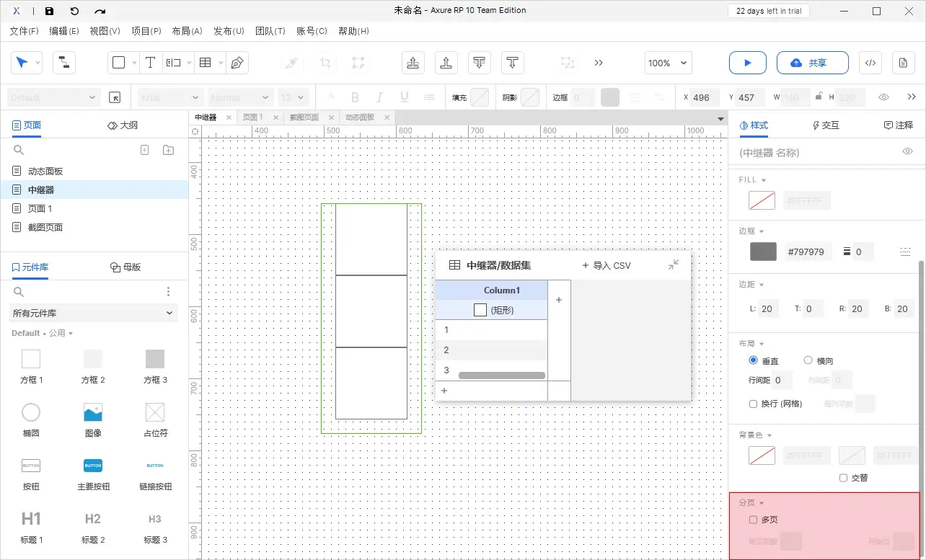
Task: Select the text tool
Action: point(150,63)
